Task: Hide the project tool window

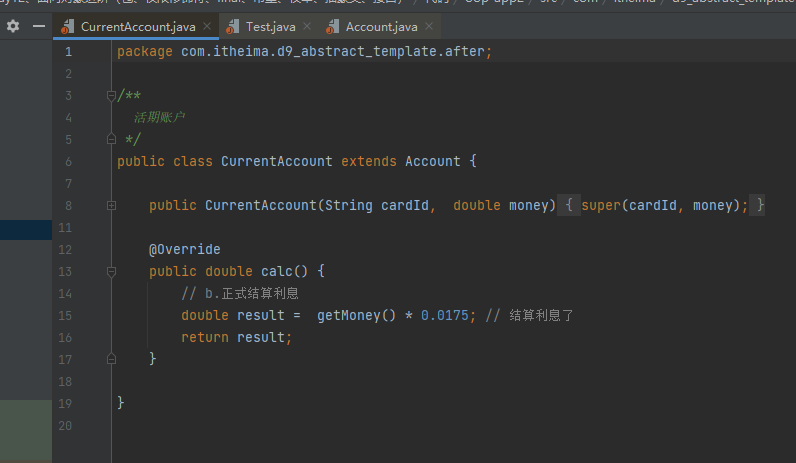Action: point(39,26)
